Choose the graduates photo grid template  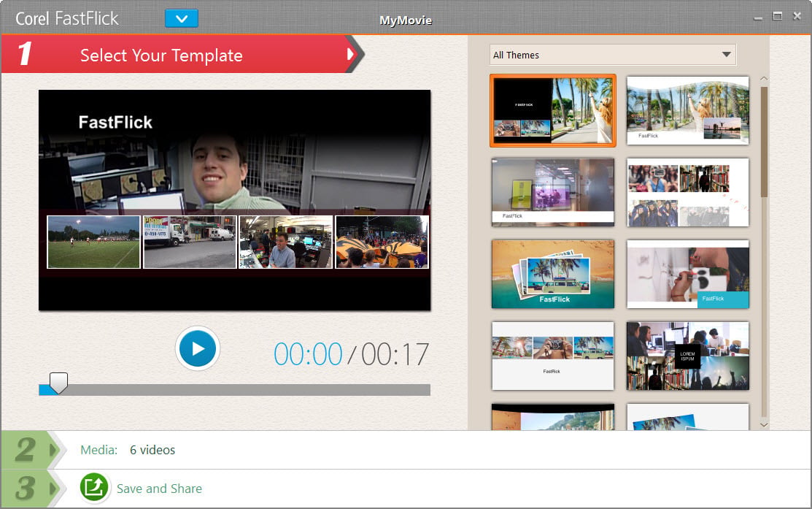point(688,192)
